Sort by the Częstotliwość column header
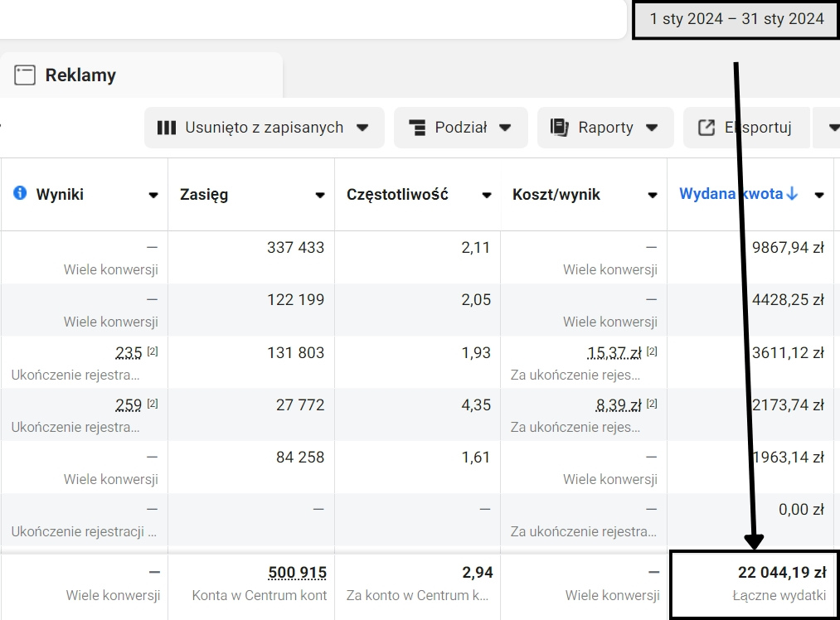Image resolution: width=840 pixels, height=620 pixels. pos(397,194)
